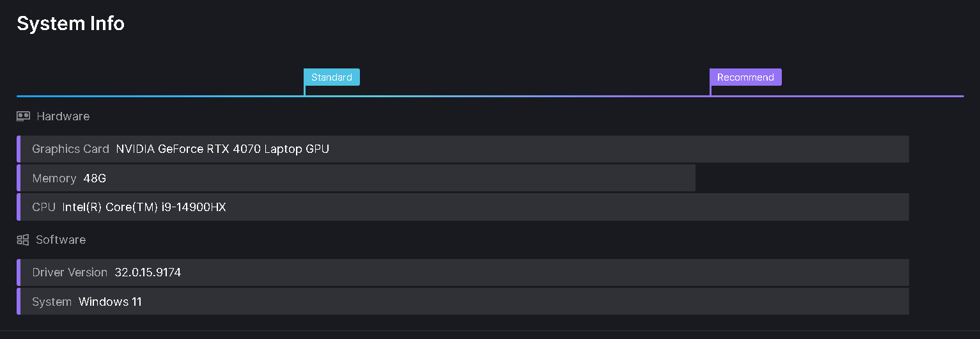Image resolution: width=980 pixels, height=339 pixels.
Task: Click the NVIDIA GeForce RTX 4070 text
Action: (x=222, y=149)
